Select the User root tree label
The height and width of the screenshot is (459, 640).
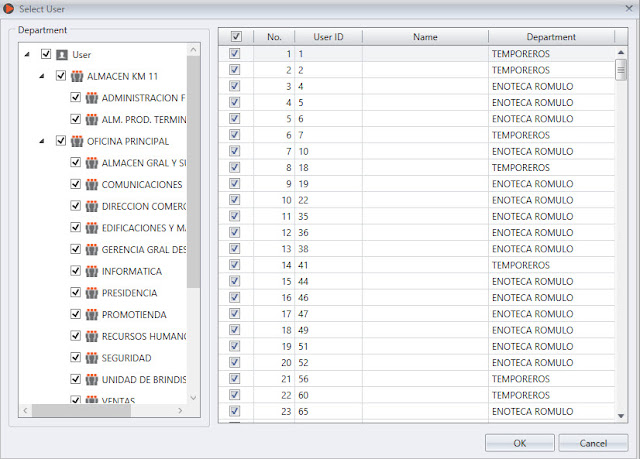[x=81, y=55]
